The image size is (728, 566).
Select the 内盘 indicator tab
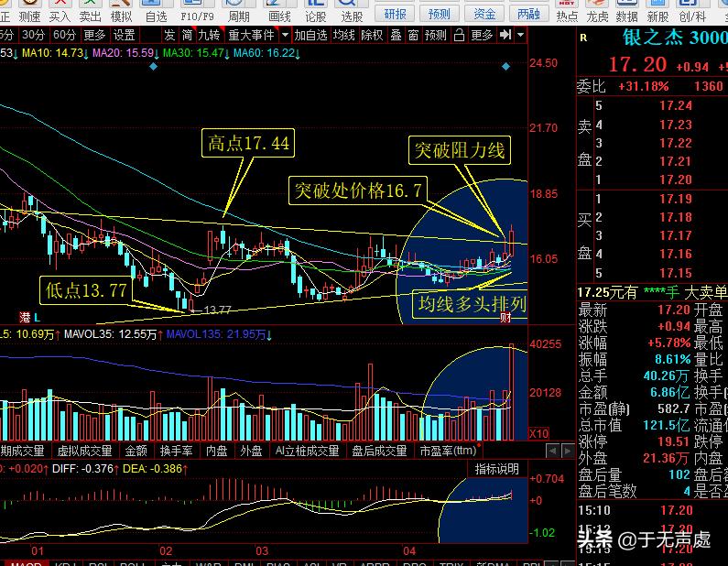(x=217, y=451)
